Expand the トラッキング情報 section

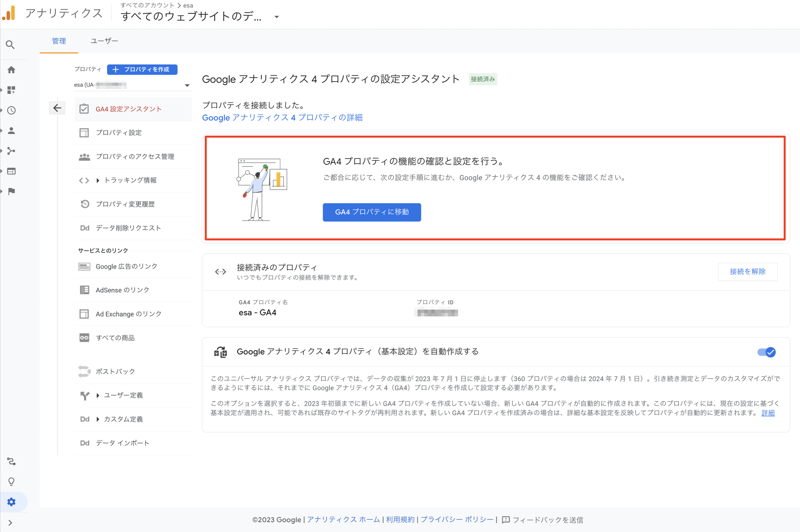(98, 180)
